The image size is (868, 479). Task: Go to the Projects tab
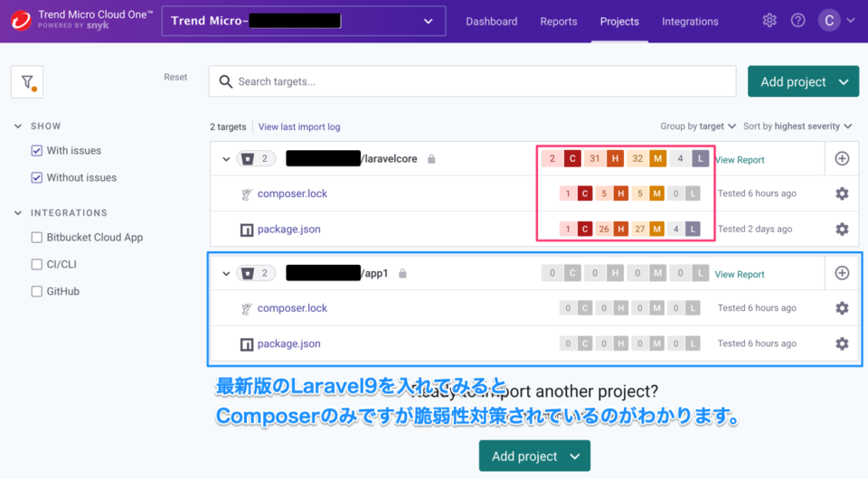click(x=619, y=21)
